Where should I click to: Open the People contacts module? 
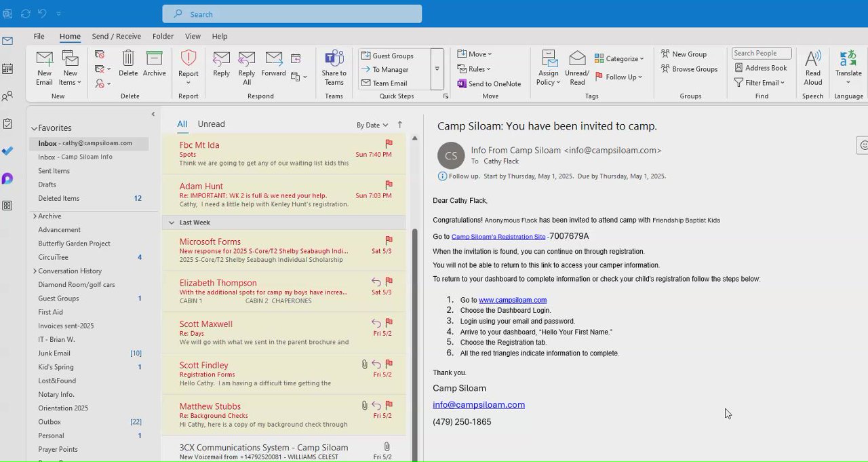7,96
